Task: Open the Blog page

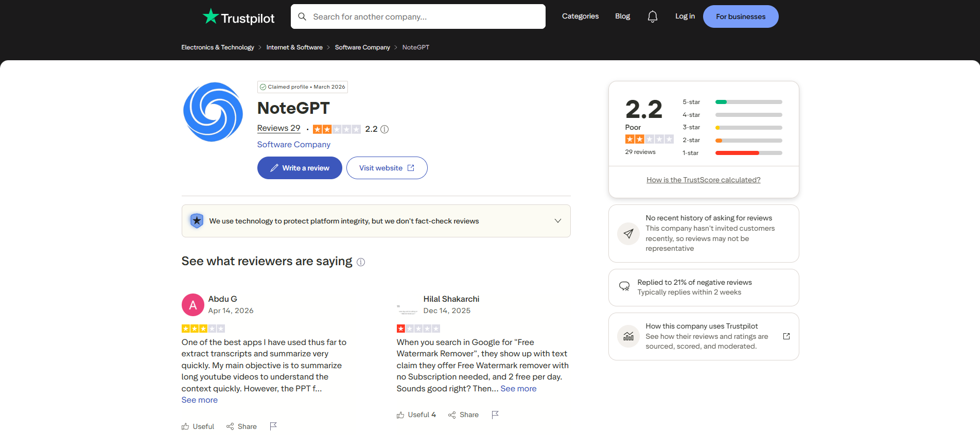Action: click(x=622, y=16)
